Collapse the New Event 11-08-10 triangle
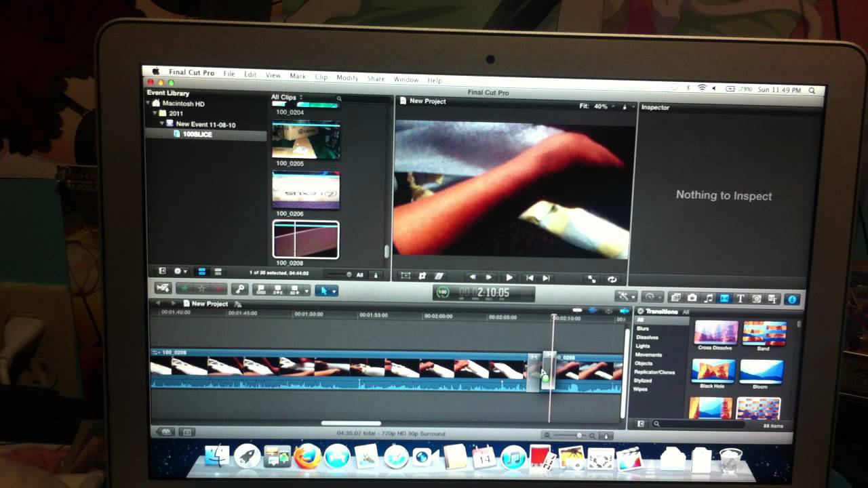Viewport: 868px width, 488px height. (x=162, y=123)
